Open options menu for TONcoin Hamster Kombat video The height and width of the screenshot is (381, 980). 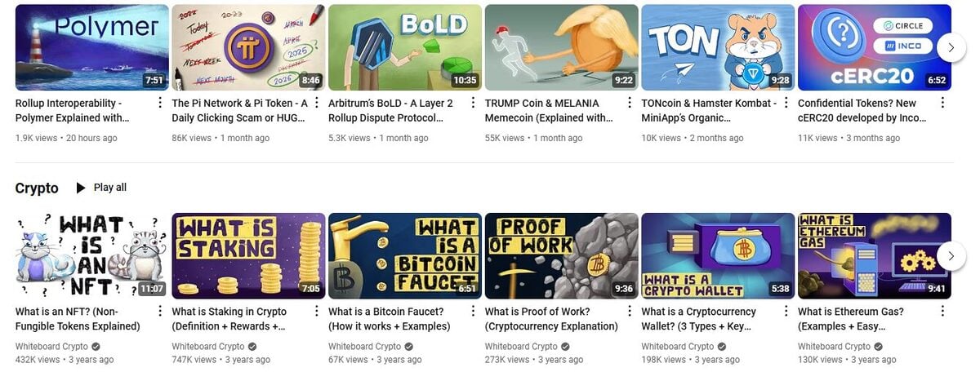(x=786, y=103)
